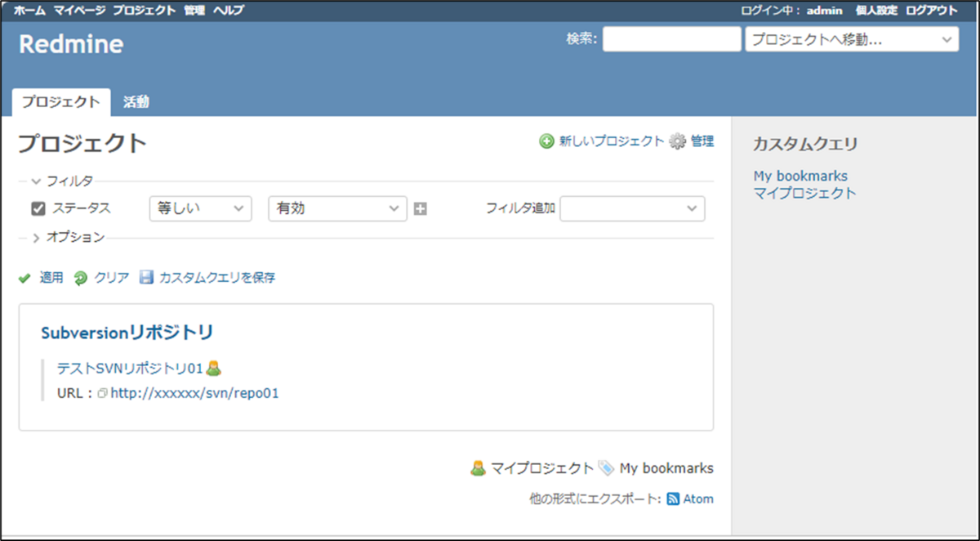Click the gear icon beside 管理

(x=675, y=141)
